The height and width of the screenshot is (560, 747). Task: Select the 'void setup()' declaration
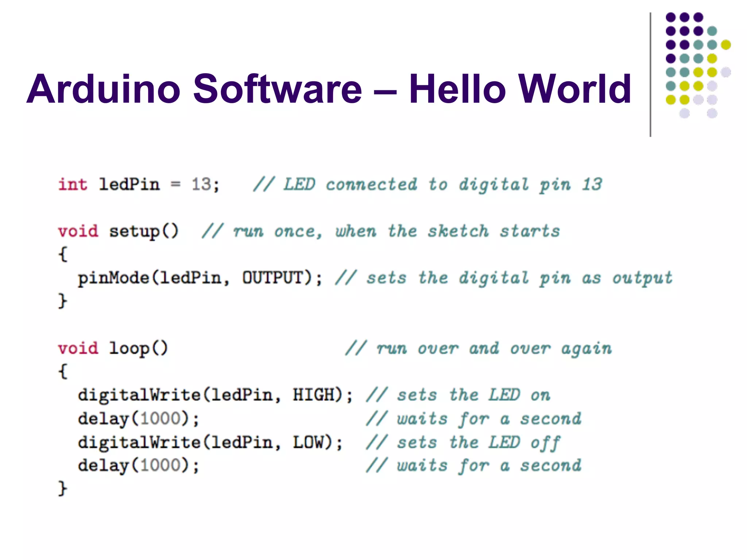[x=118, y=232]
